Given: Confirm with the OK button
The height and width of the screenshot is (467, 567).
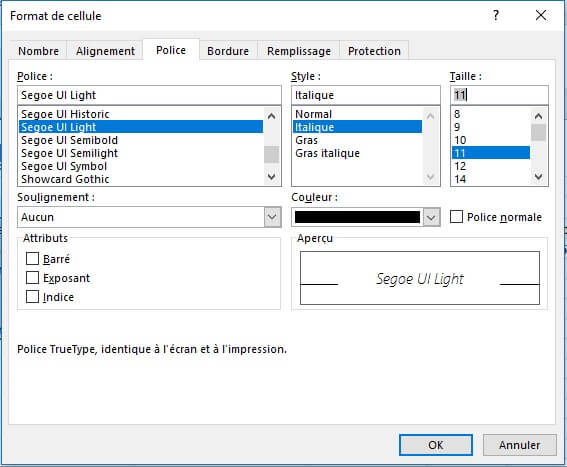Looking at the screenshot, I should (x=436, y=445).
